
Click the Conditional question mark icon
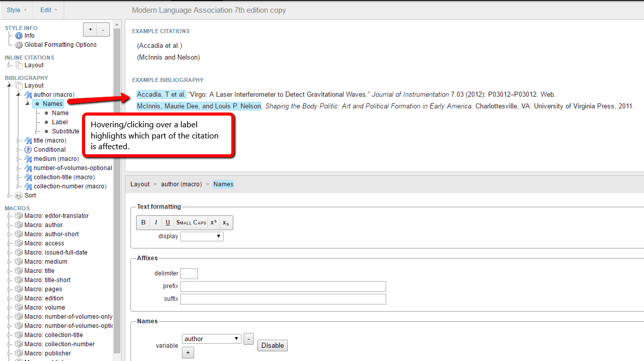(x=28, y=149)
